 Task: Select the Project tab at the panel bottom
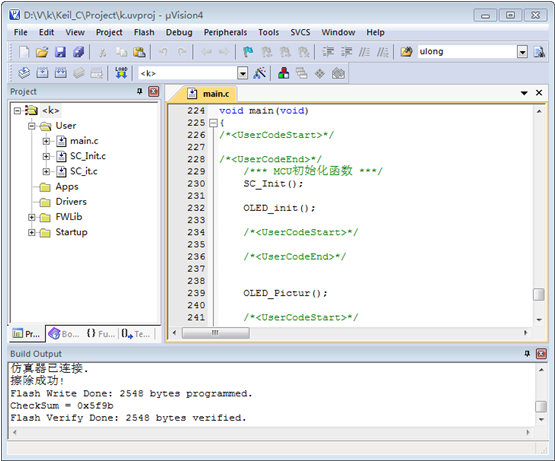27,334
